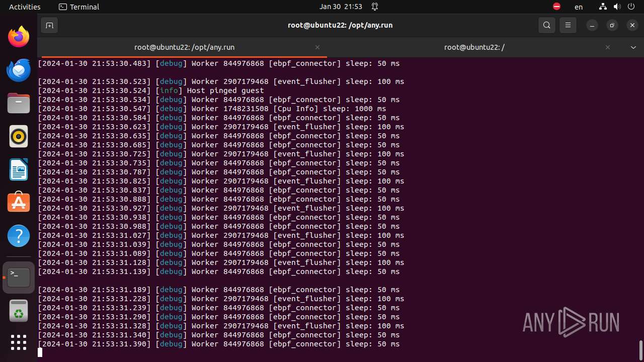Click the notification bell icon
Image resolution: width=644 pixels, height=362 pixels.
pos(375,7)
